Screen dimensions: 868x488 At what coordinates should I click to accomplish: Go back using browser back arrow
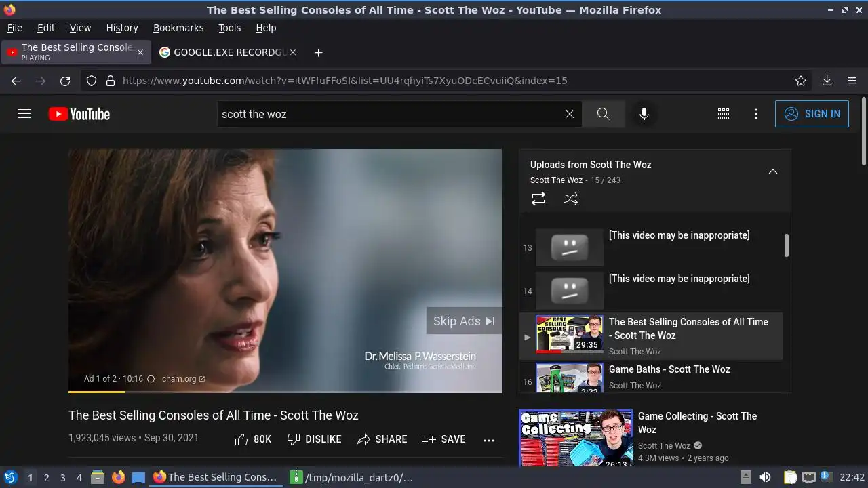tap(16, 81)
